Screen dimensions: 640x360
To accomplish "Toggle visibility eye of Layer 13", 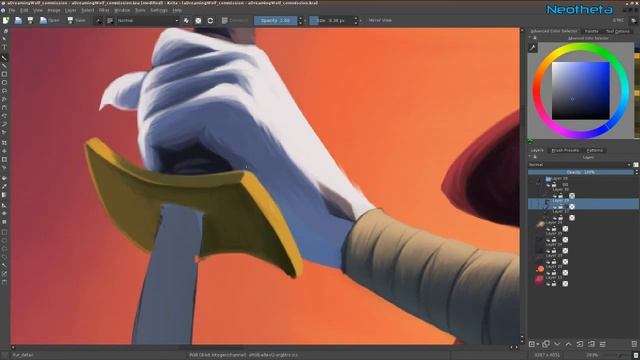I will (549, 284).
